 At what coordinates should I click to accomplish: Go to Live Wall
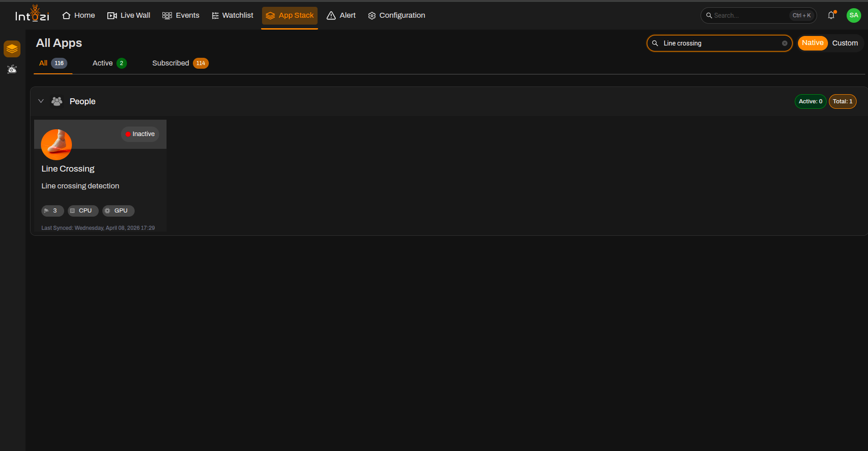(129, 15)
